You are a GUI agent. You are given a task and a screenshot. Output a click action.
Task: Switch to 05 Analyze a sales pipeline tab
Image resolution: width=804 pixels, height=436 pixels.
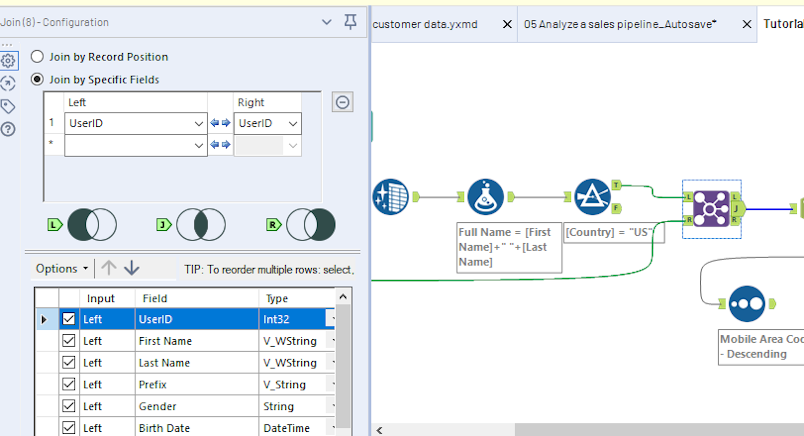620,24
